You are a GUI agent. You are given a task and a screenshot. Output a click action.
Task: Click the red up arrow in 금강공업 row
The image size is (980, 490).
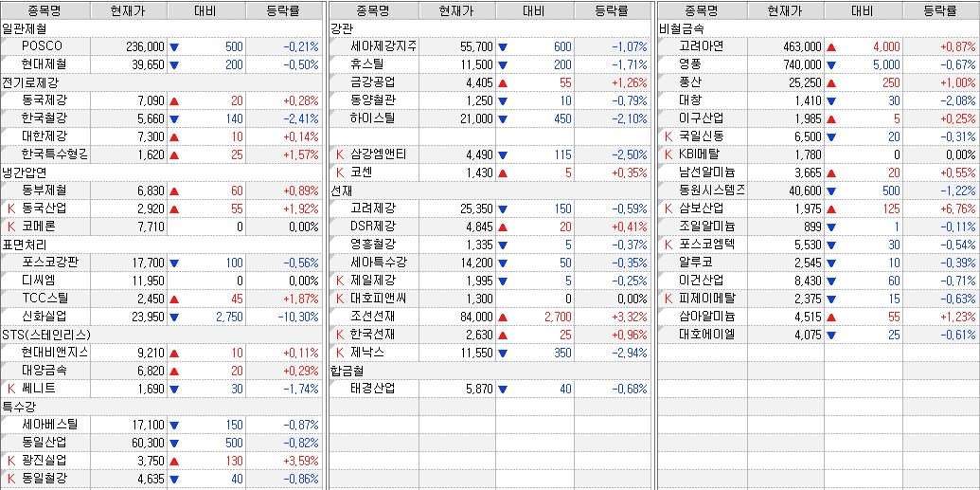pos(503,83)
